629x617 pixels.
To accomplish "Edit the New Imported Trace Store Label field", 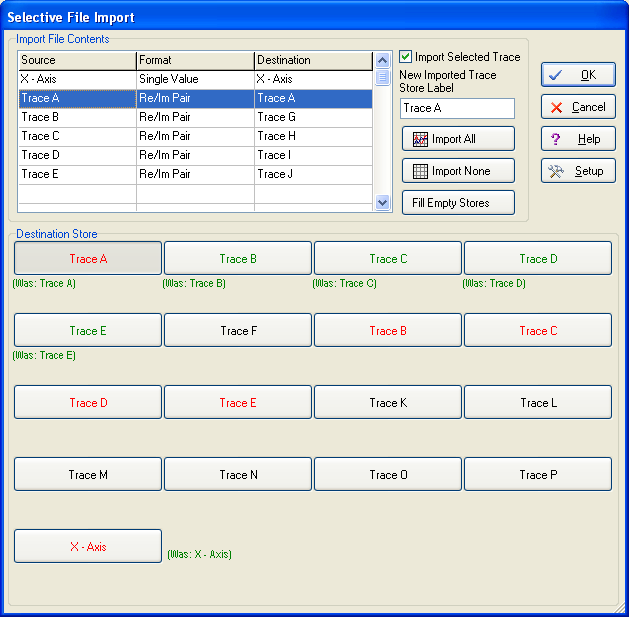I will pyautogui.click(x=457, y=108).
